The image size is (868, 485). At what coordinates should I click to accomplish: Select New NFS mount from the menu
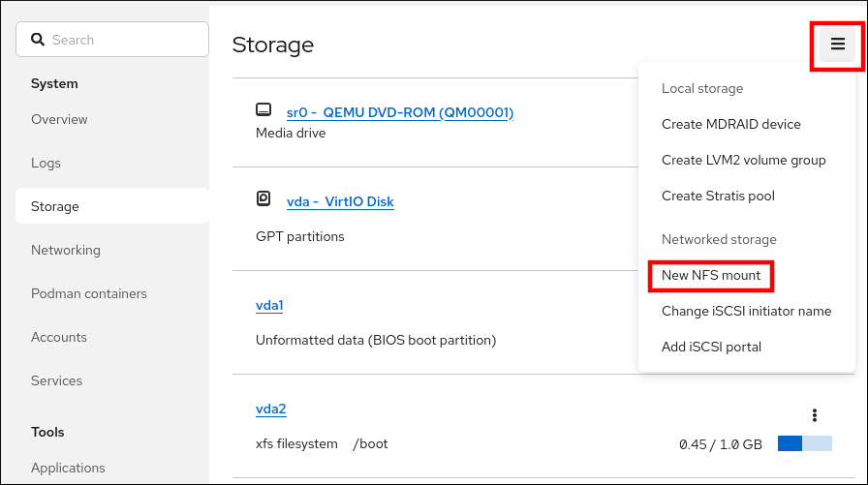[711, 276]
